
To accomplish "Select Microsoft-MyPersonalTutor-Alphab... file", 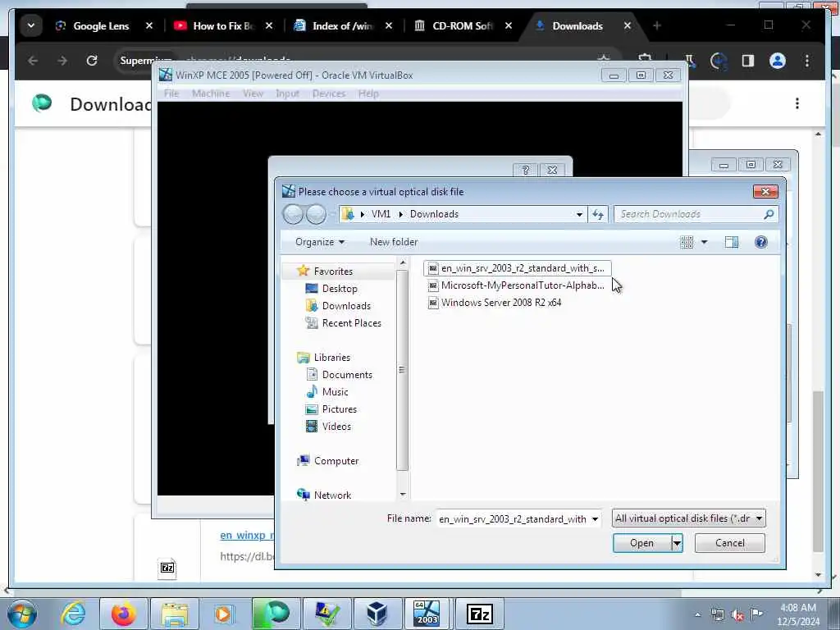I will 517,285.
